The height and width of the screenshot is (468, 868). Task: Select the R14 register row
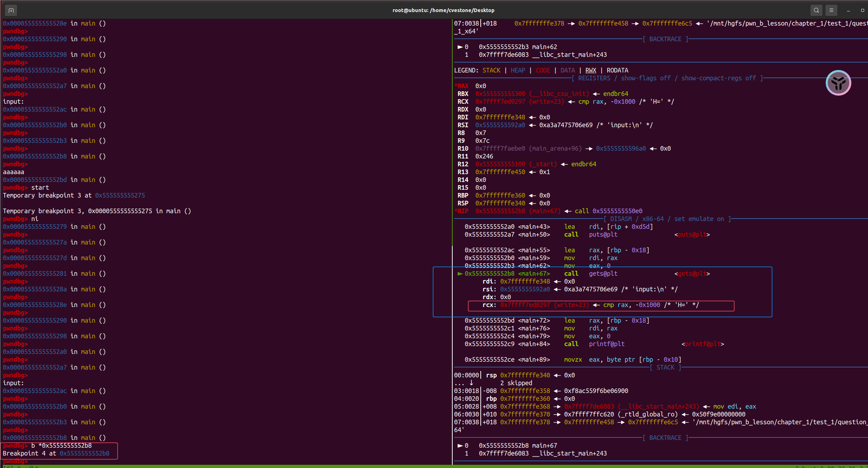pyautogui.click(x=471, y=180)
